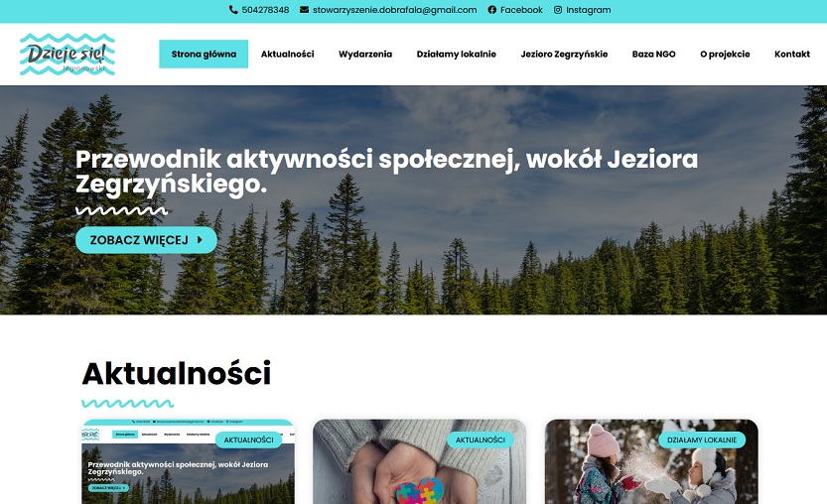Navigate to Baza NGO page

[654, 54]
